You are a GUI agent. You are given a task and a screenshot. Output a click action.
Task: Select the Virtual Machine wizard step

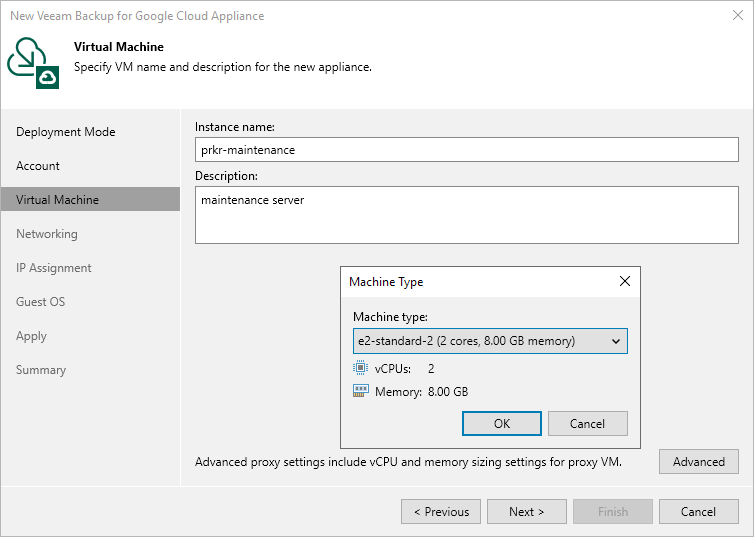[x=90, y=200]
